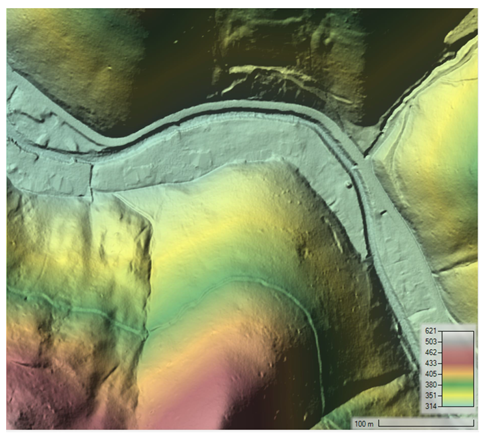Click the 405 elevation legend label
Viewport: 485px width, 436px height.
click(x=430, y=374)
